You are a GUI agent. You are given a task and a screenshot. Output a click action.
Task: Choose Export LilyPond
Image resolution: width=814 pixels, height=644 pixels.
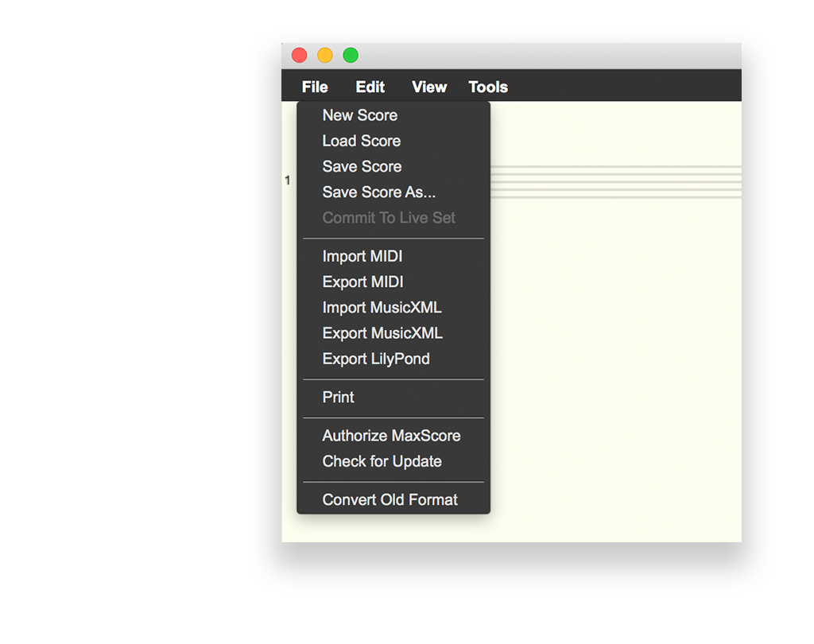[x=393, y=359]
